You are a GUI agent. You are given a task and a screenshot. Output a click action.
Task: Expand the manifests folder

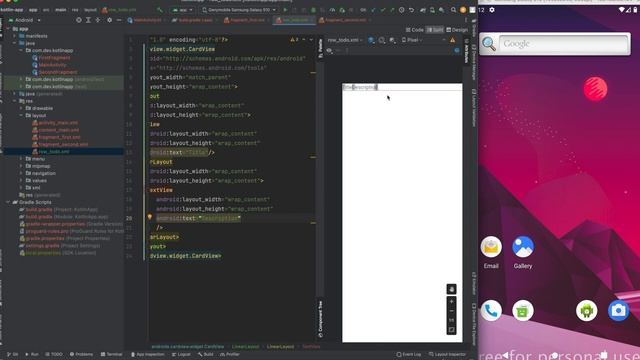point(15,36)
